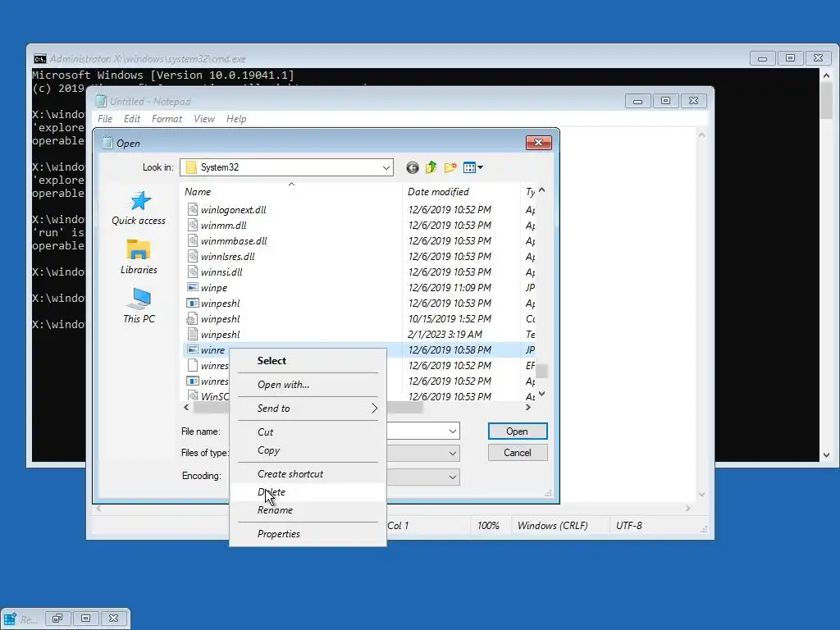Click the Cancel button in dialog

tap(518, 453)
